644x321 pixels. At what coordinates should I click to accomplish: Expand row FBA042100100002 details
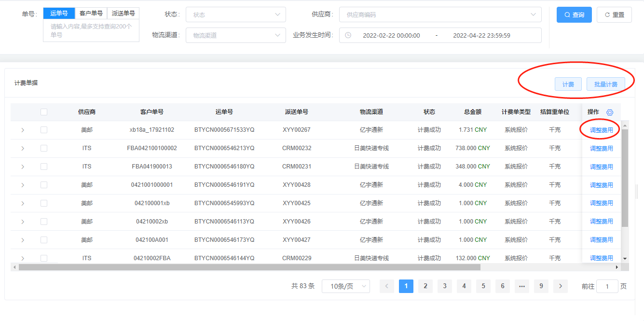[x=23, y=148]
